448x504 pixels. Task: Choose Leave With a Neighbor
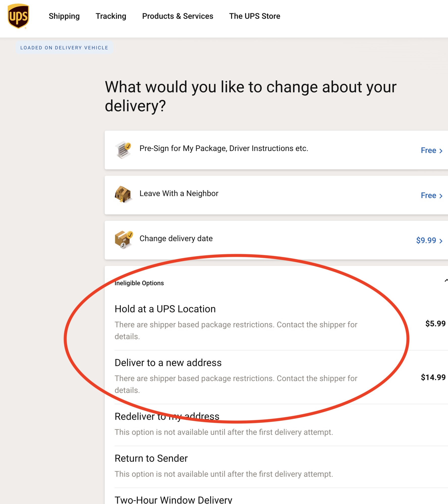[x=179, y=194]
